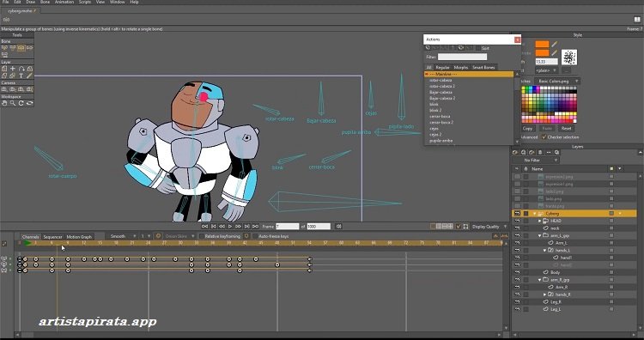Viewport: 644px width, 340px height.
Task: Click the Duplicate Layer icon in Layers panel
Action: tap(524, 152)
